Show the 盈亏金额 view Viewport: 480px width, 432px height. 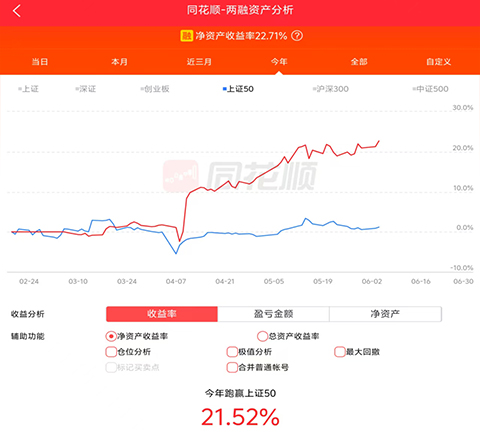[273, 314]
